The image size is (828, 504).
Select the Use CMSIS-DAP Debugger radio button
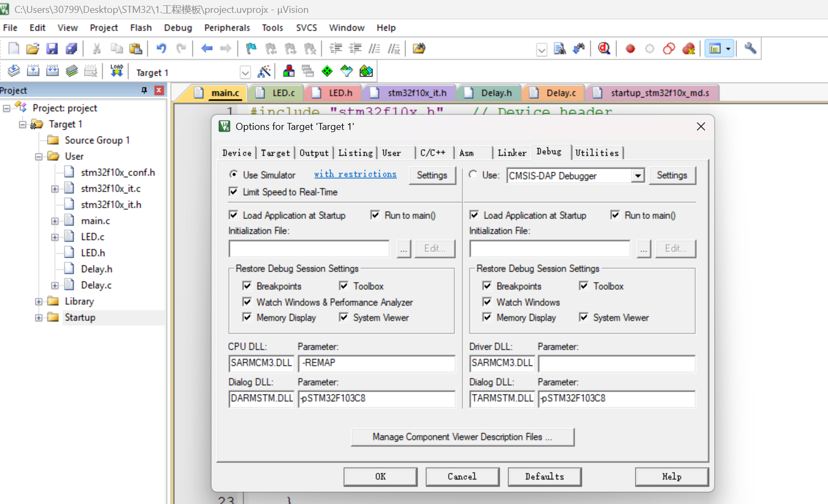click(473, 174)
